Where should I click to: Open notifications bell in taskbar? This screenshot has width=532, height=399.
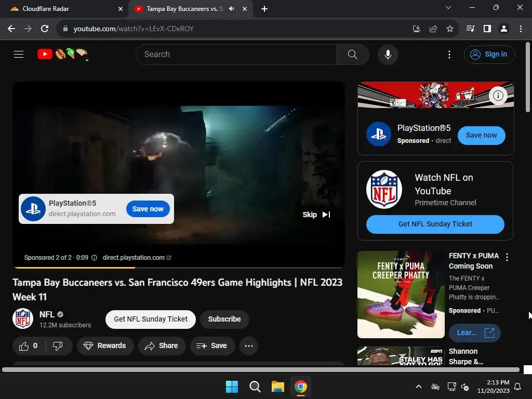518,387
